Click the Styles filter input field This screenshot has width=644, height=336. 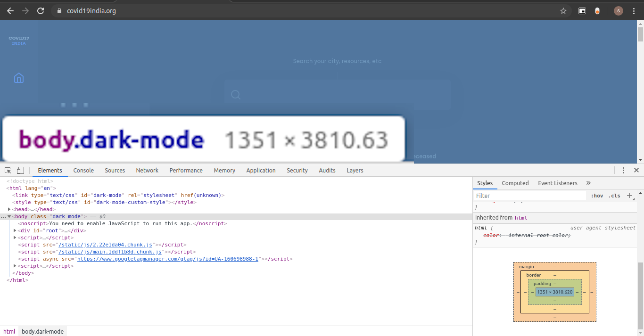tap(530, 196)
